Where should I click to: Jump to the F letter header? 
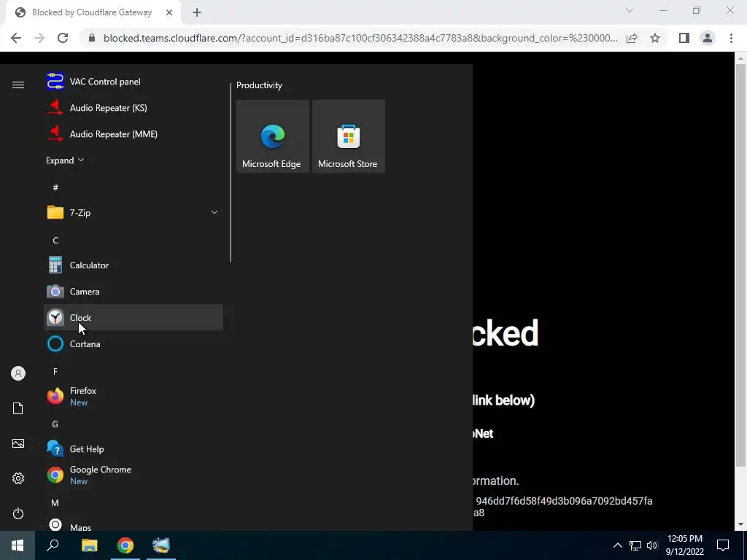[x=55, y=371]
